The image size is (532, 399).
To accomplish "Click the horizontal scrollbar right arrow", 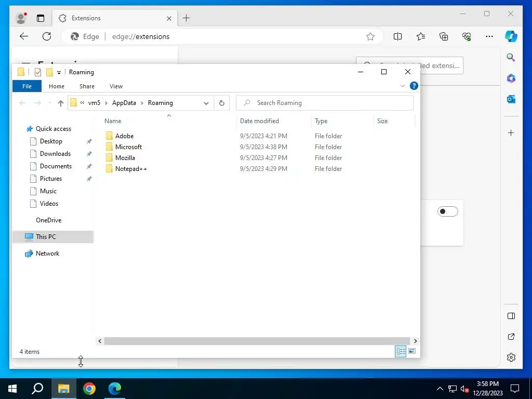I will (x=415, y=341).
